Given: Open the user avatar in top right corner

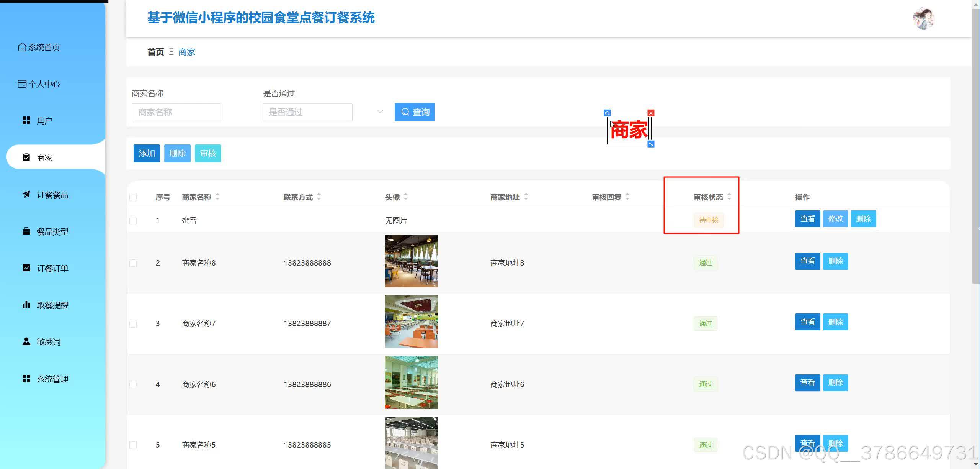Looking at the screenshot, I should [x=924, y=18].
